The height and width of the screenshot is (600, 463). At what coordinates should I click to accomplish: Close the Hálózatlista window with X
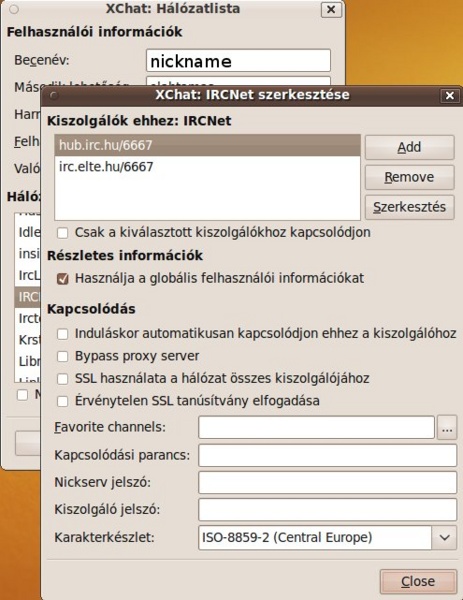click(331, 10)
